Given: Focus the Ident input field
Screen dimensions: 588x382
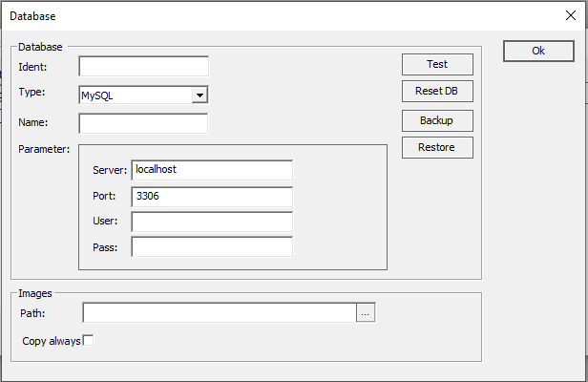Looking at the screenshot, I should (143, 67).
